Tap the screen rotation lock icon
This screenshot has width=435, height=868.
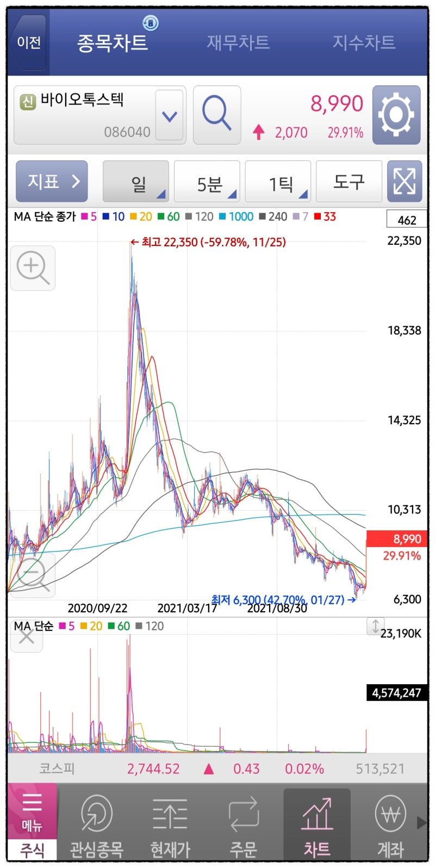click(x=151, y=23)
